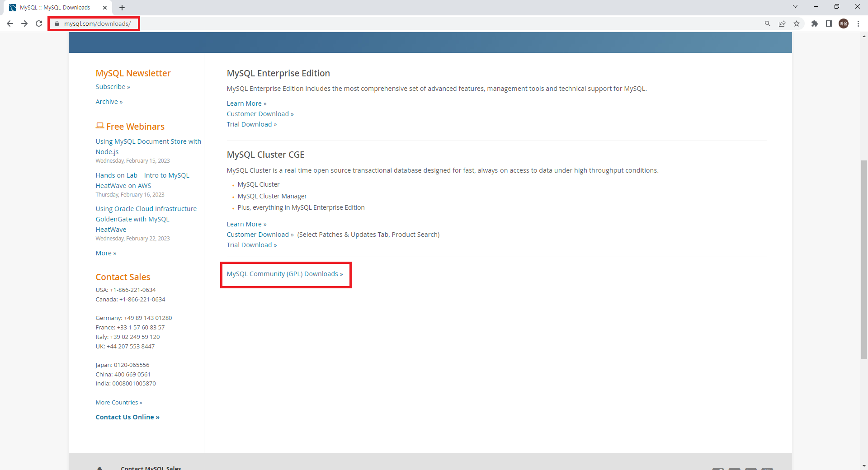Viewport: 868px width, 470px height.
Task: Close the MySQL Downloads tab
Action: [105, 8]
